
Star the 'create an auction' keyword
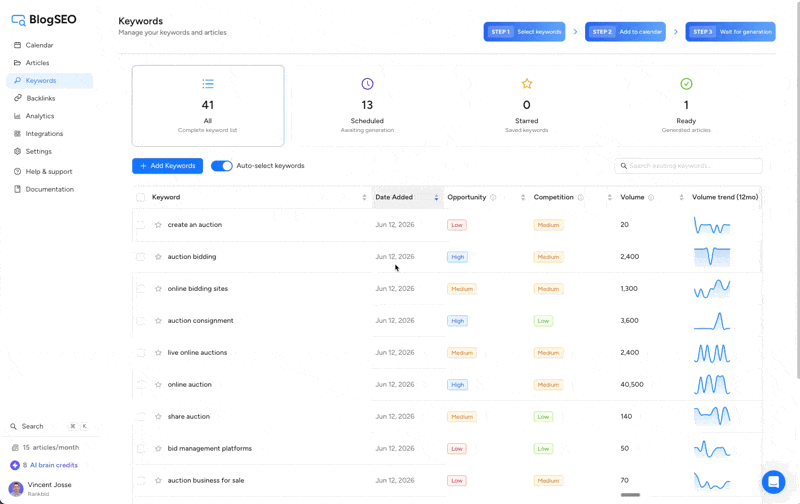158,224
